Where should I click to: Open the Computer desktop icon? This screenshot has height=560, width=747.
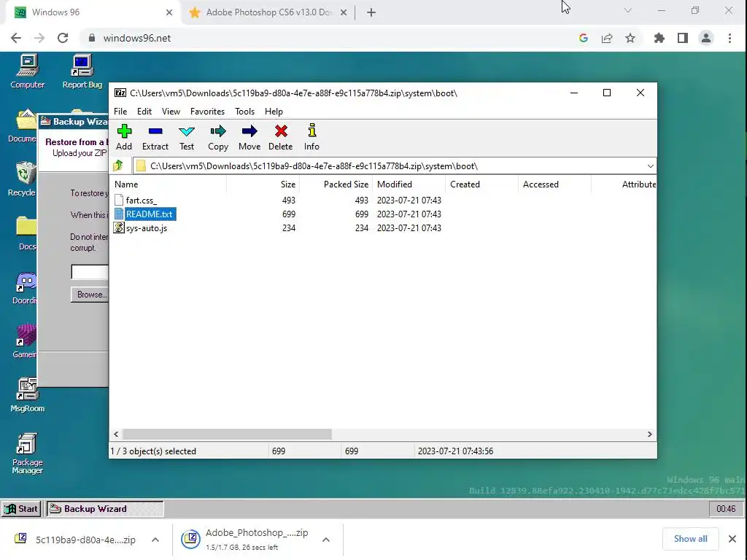click(x=27, y=71)
